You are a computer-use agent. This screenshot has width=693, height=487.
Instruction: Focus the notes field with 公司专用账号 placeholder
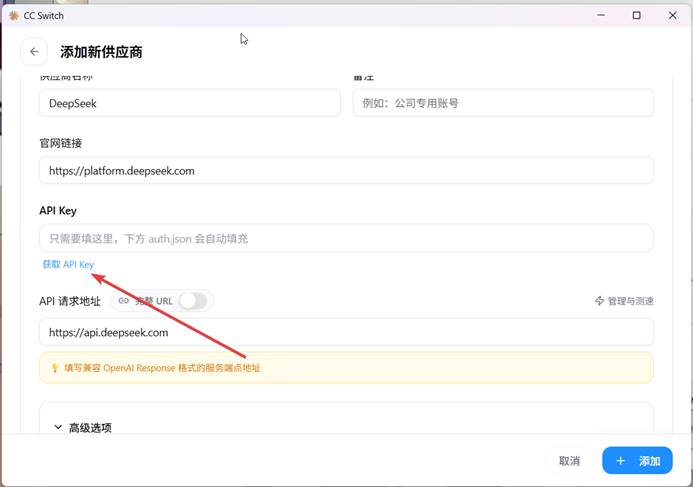503,103
